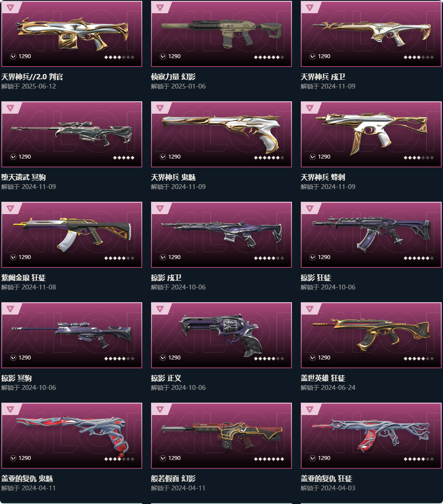Select the 掠影 狂徒 rifle image

point(371,235)
